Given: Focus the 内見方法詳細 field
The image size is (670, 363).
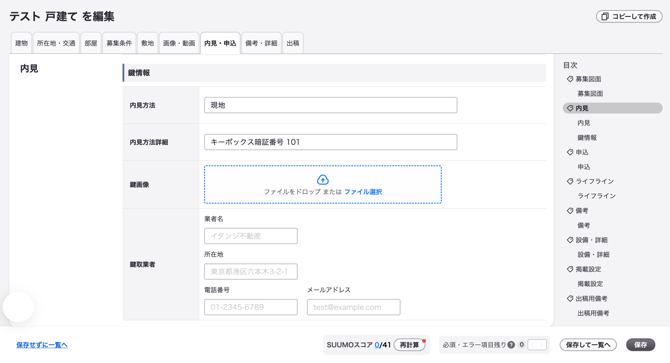Looking at the screenshot, I should tap(331, 142).
